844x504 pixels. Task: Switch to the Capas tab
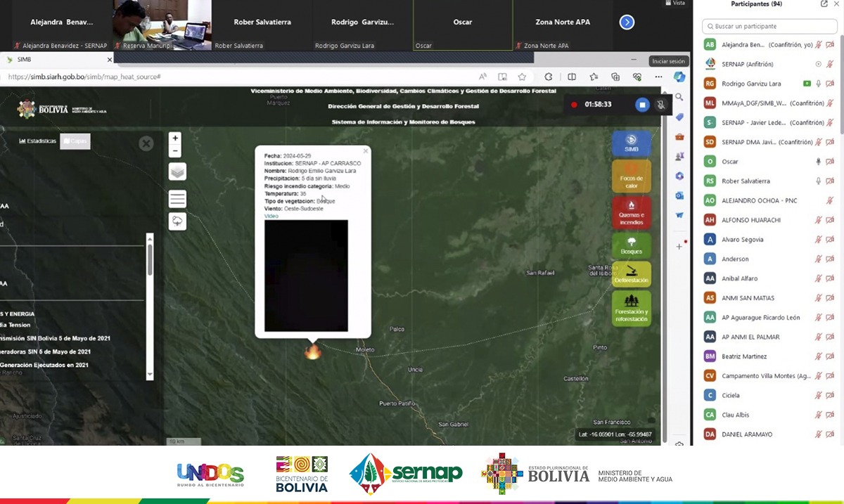75,141
